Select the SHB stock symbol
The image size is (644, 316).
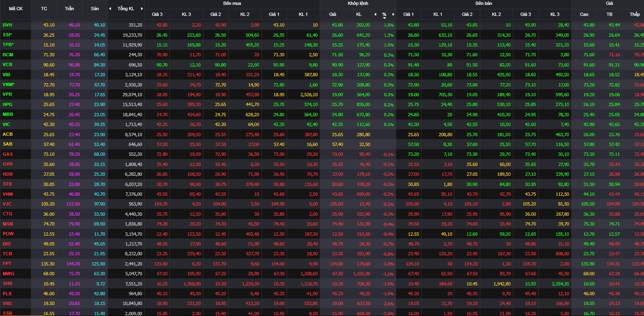(x=7, y=283)
